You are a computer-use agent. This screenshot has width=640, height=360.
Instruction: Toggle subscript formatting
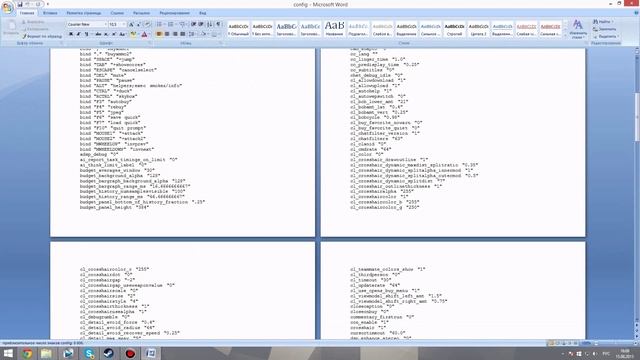point(106,34)
